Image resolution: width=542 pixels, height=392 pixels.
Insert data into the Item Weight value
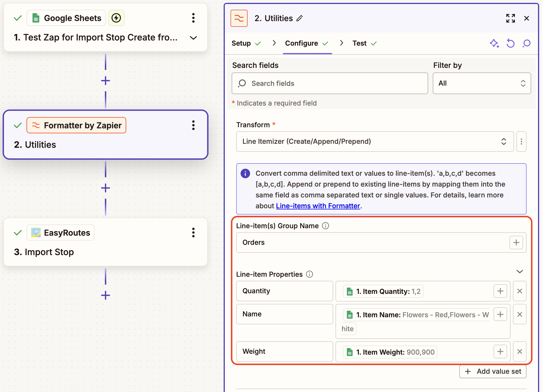pyautogui.click(x=500, y=351)
